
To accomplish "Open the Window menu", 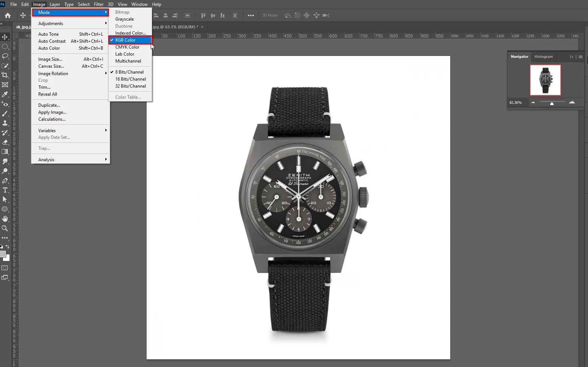I will coord(140,4).
